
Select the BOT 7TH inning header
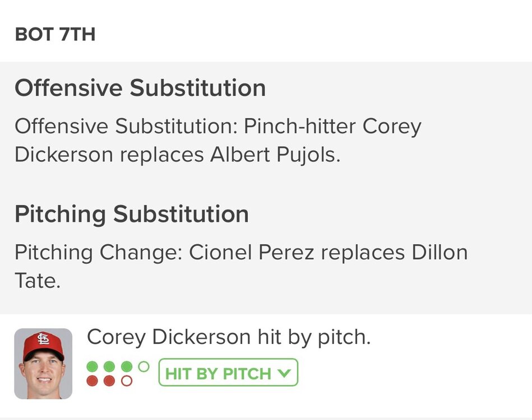pyautogui.click(x=55, y=35)
